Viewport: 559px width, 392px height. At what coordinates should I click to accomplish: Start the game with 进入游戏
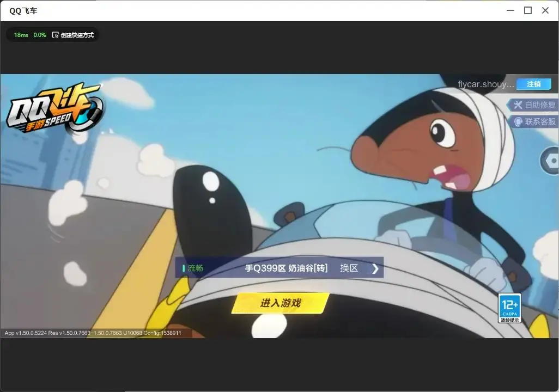tap(280, 303)
